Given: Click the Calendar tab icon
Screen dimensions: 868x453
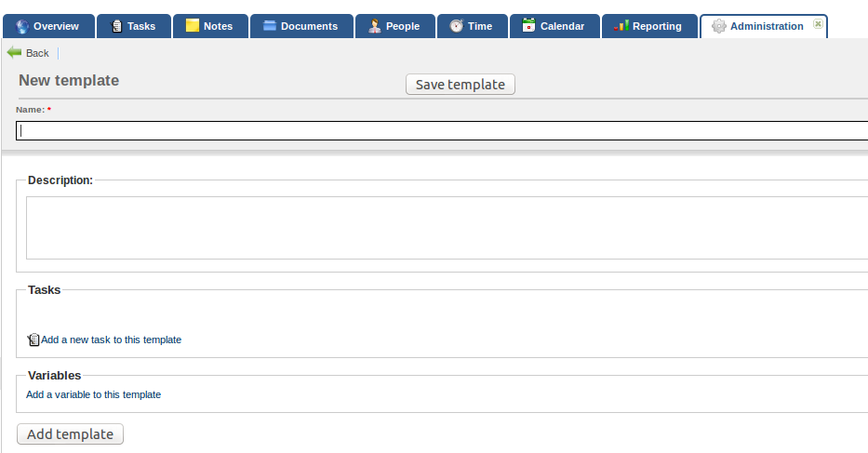Looking at the screenshot, I should pos(528,25).
